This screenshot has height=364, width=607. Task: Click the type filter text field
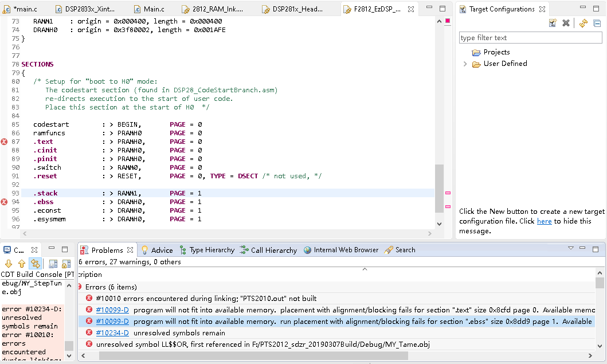[530, 38]
